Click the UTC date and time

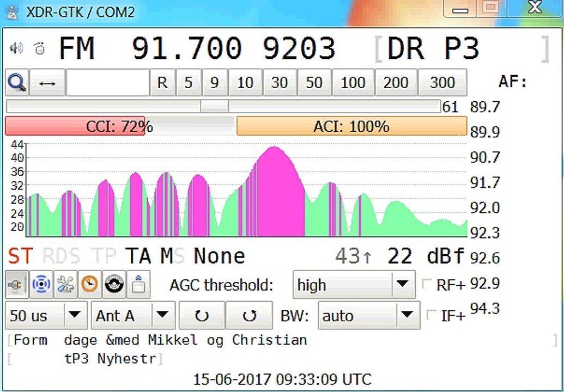click(x=282, y=379)
